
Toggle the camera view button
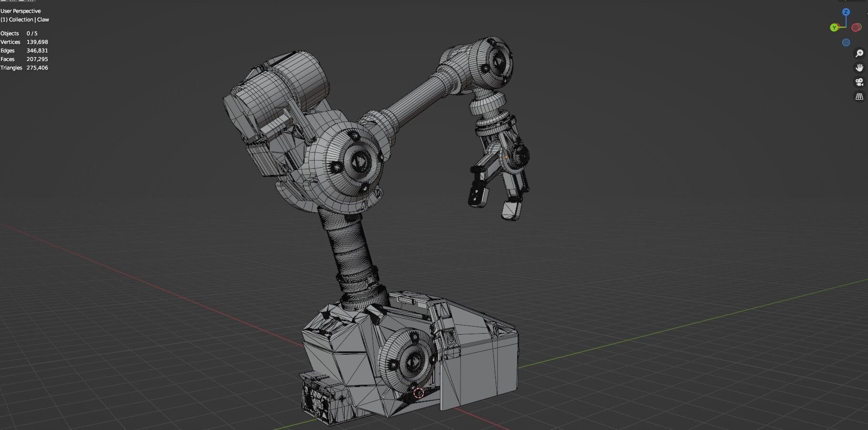859,82
